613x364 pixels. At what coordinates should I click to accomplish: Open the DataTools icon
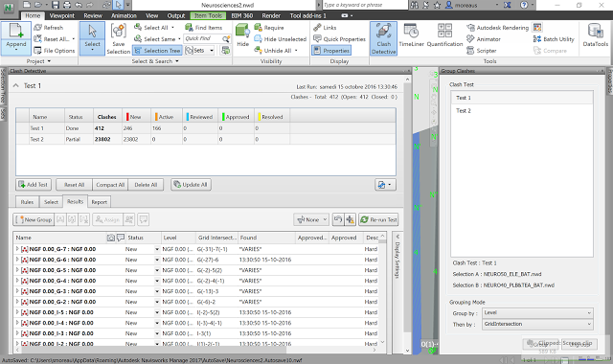[596, 35]
